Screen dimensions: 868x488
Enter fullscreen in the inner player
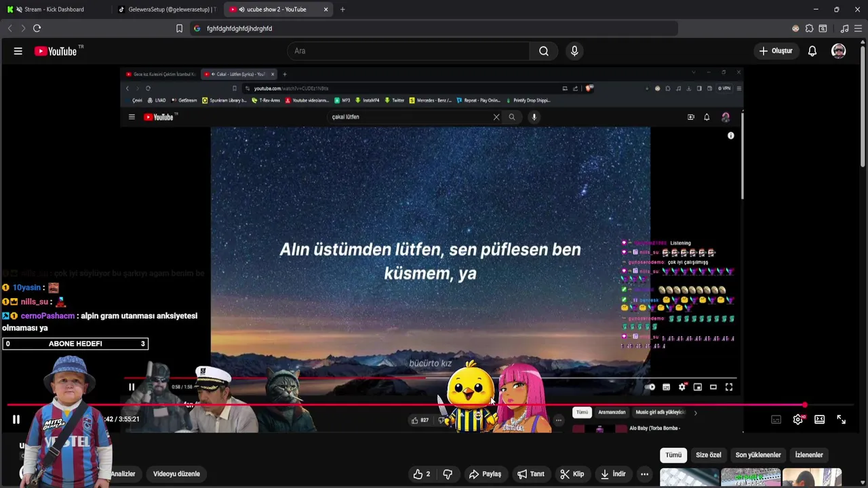pos(729,387)
